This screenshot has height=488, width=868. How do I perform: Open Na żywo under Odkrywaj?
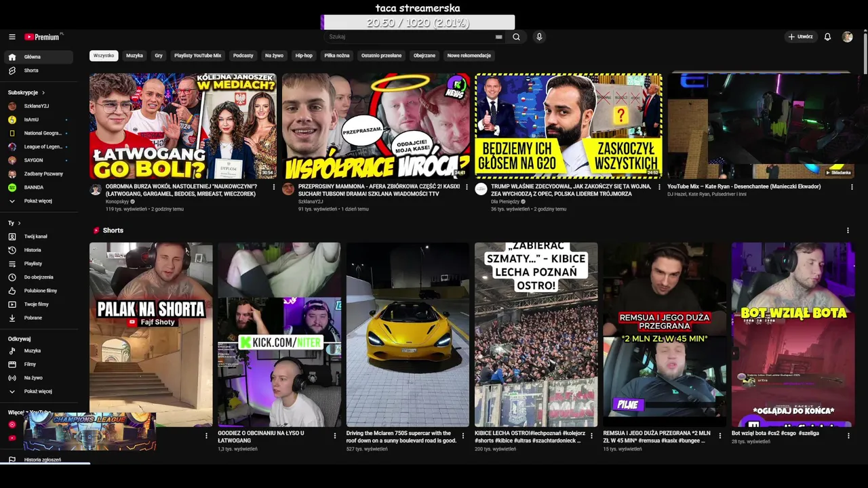(39, 378)
